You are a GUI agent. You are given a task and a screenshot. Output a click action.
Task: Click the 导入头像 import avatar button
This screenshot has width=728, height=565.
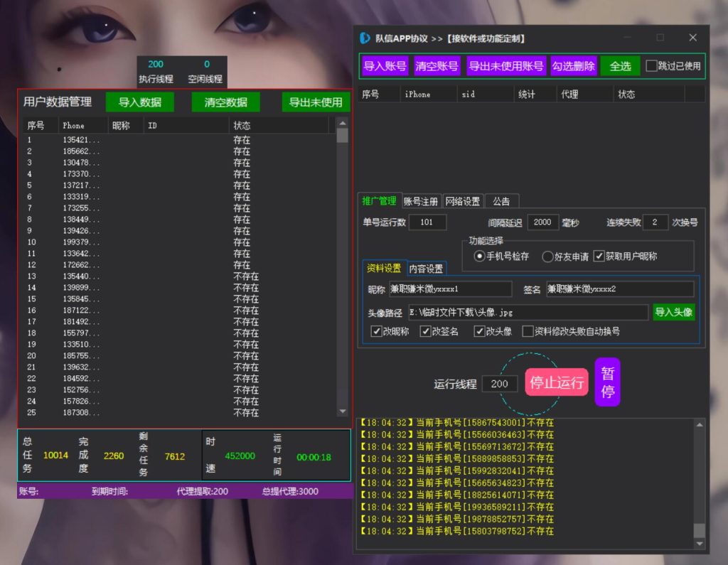673,312
